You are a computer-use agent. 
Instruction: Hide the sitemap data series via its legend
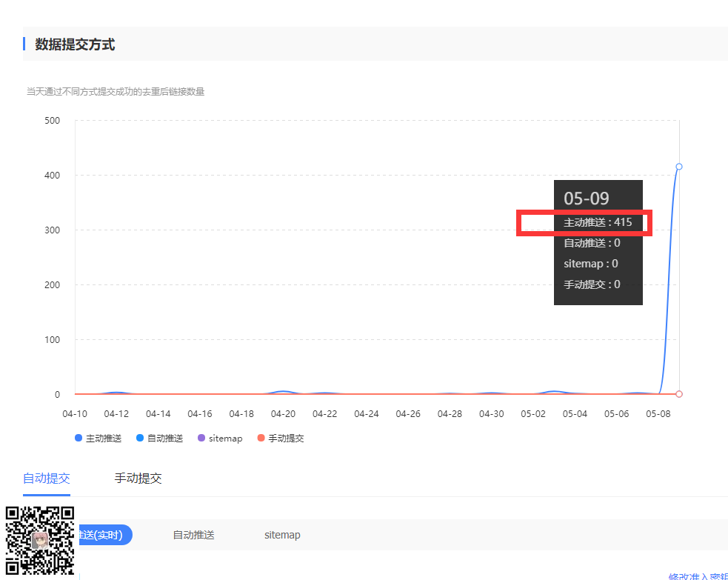click(220, 438)
